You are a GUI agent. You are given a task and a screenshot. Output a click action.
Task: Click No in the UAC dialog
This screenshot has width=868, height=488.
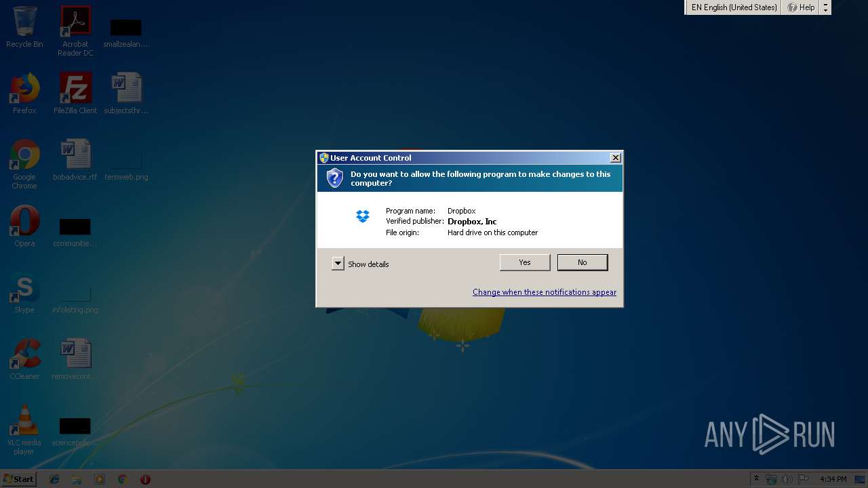tap(582, 262)
